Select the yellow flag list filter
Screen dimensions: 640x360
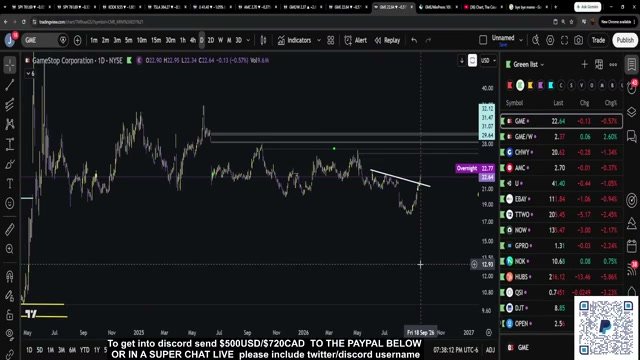point(530,85)
